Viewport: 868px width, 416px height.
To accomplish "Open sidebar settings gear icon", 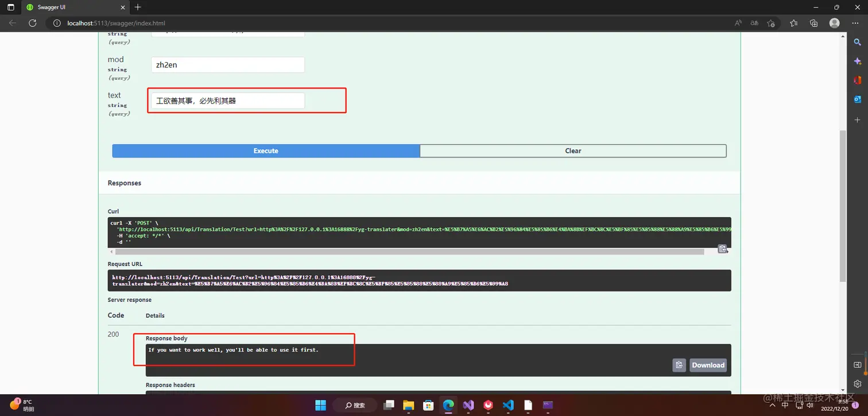I will (858, 383).
